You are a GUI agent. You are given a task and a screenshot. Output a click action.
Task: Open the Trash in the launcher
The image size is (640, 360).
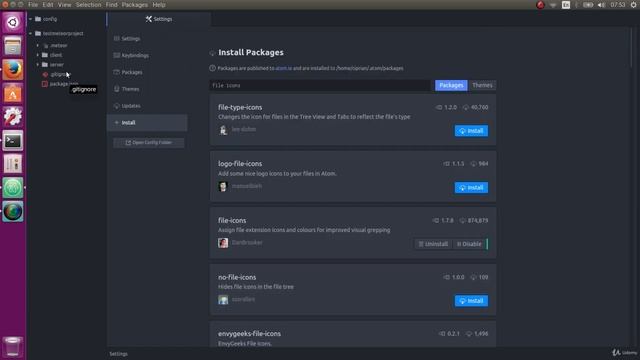point(13,347)
